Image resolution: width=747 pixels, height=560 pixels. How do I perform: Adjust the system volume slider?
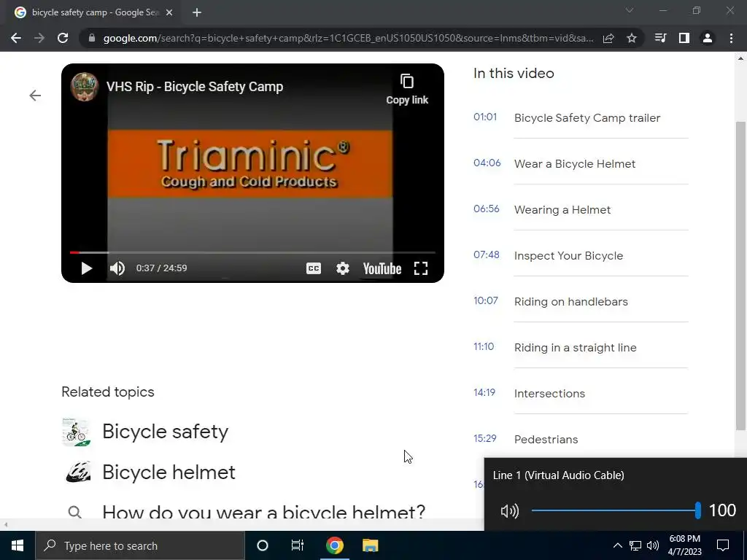[615, 510]
